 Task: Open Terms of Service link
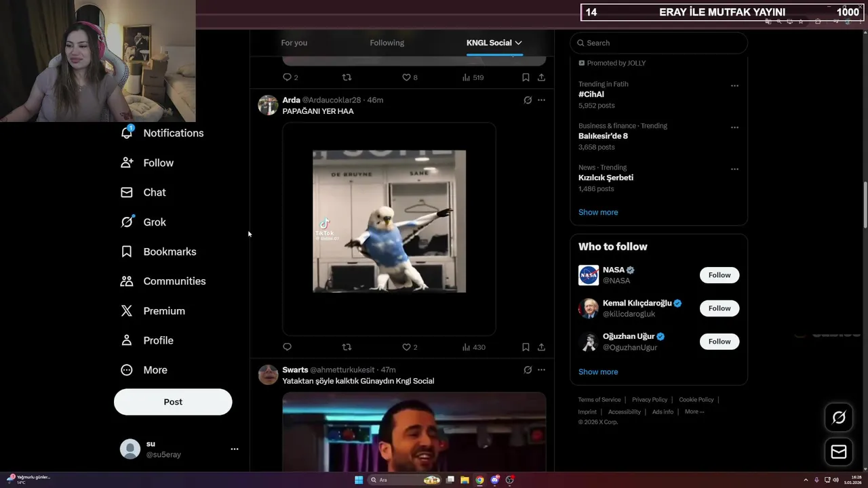[599, 400]
